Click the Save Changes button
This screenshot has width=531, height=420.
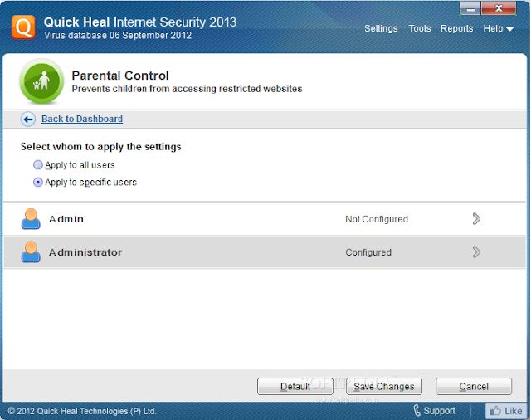pos(383,387)
